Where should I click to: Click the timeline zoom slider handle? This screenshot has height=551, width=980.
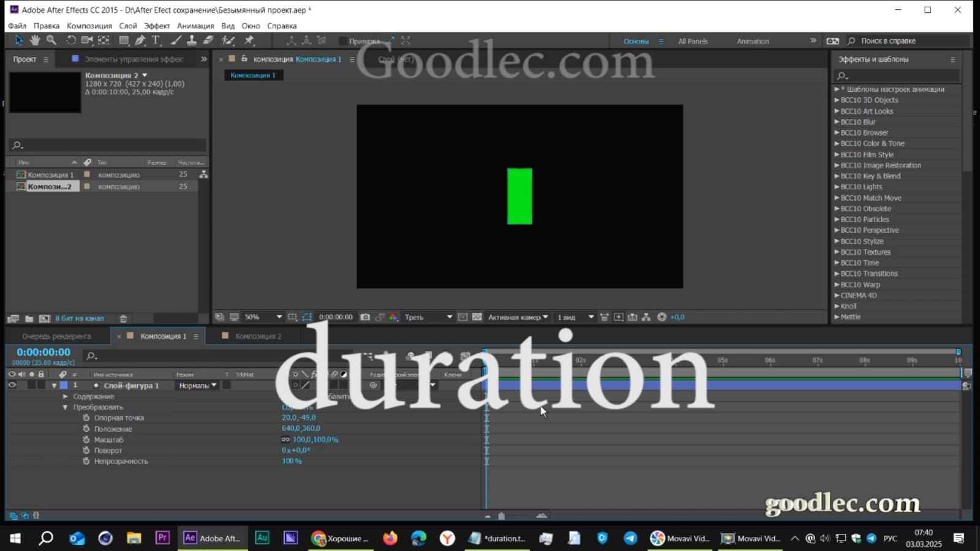coord(501,516)
